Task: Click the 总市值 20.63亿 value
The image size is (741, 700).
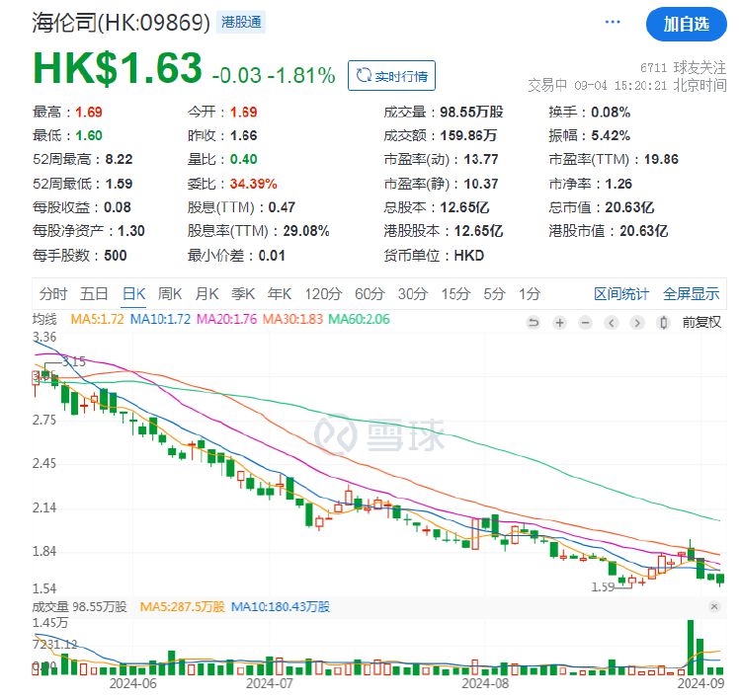Action: 629,207
